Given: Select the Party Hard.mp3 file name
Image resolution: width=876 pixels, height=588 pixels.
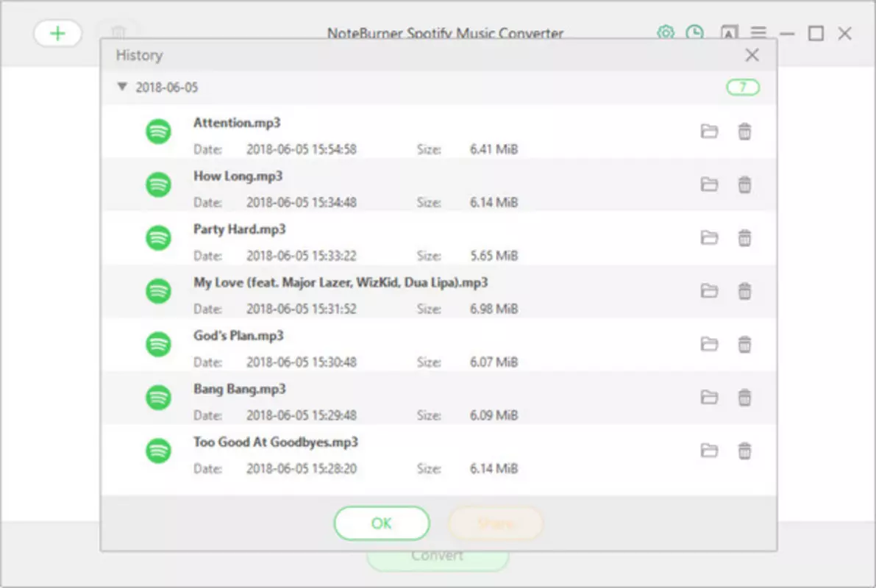Looking at the screenshot, I should (x=240, y=229).
